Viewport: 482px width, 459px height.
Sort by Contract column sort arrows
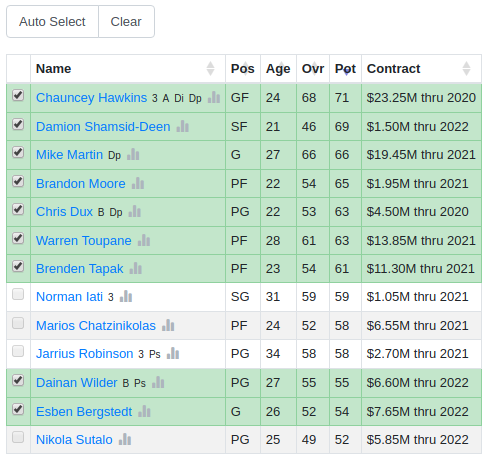(467, 69)
